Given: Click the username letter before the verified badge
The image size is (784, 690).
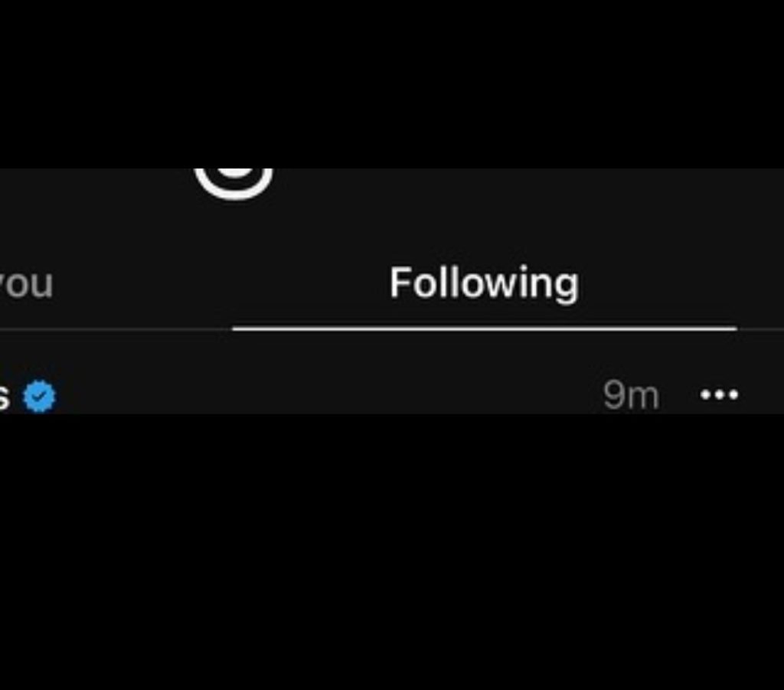Looking at the screenshot, I should 5,397.
